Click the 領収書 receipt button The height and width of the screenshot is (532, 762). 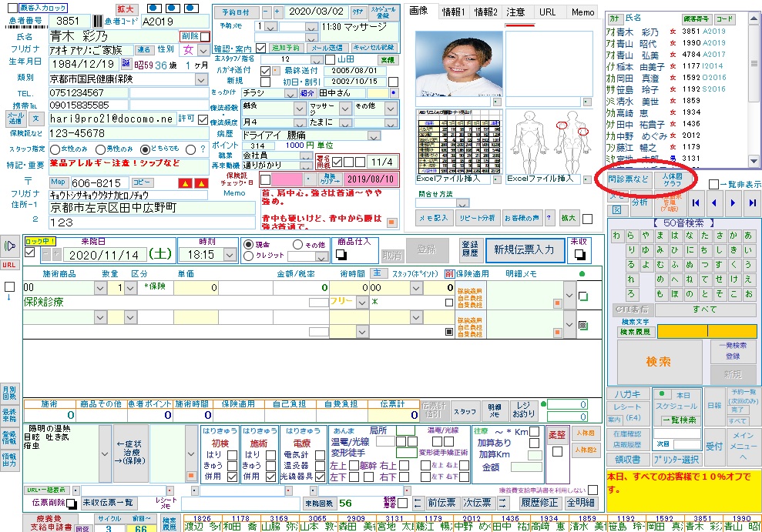coord(627,459)
